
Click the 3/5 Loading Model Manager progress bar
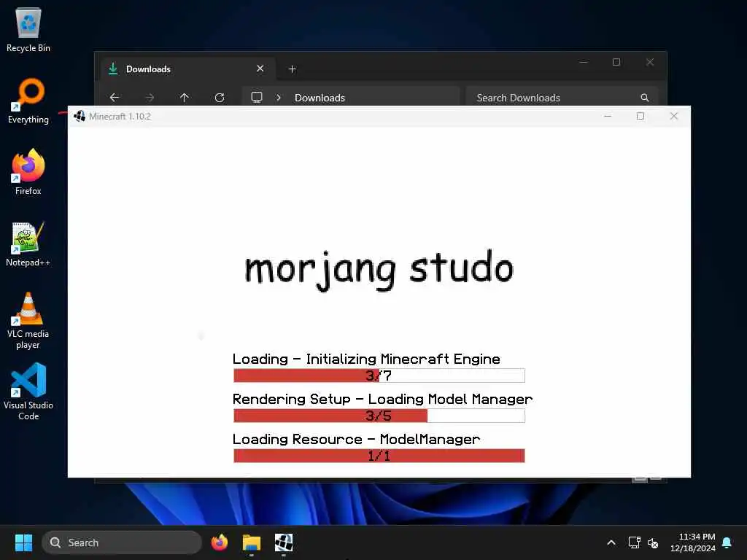click(x=379, y=415)
